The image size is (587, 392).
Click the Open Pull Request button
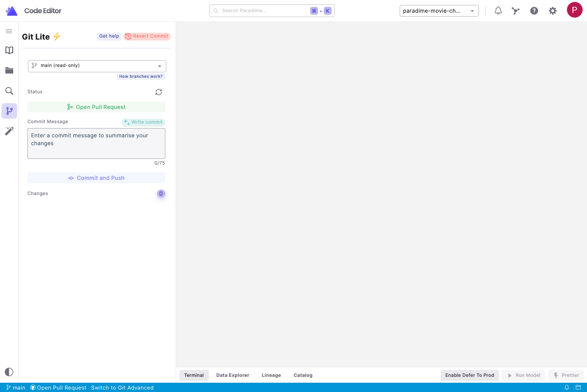(x=96, y=107)
